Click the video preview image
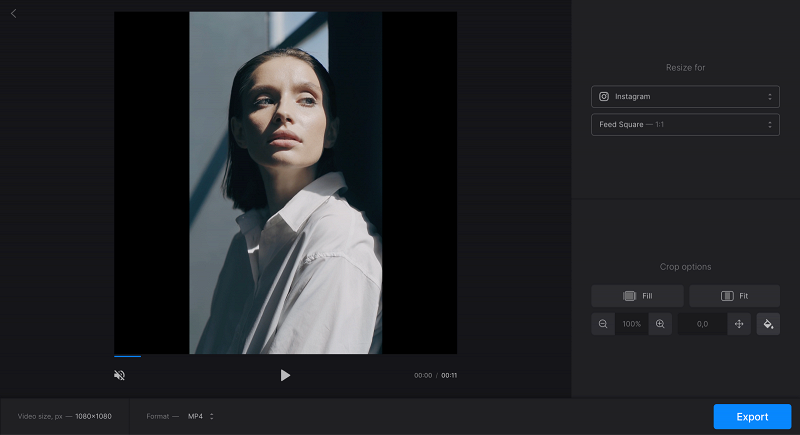 [285, 183]
